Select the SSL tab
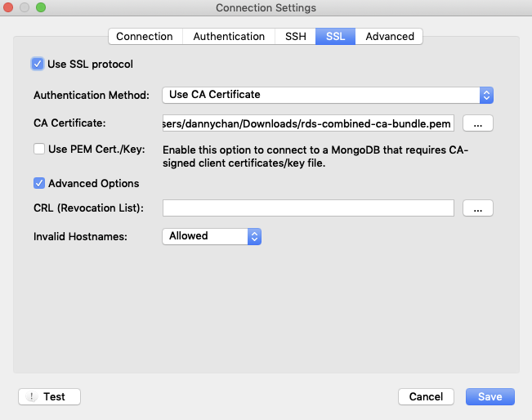 click(x=335, y=36)
